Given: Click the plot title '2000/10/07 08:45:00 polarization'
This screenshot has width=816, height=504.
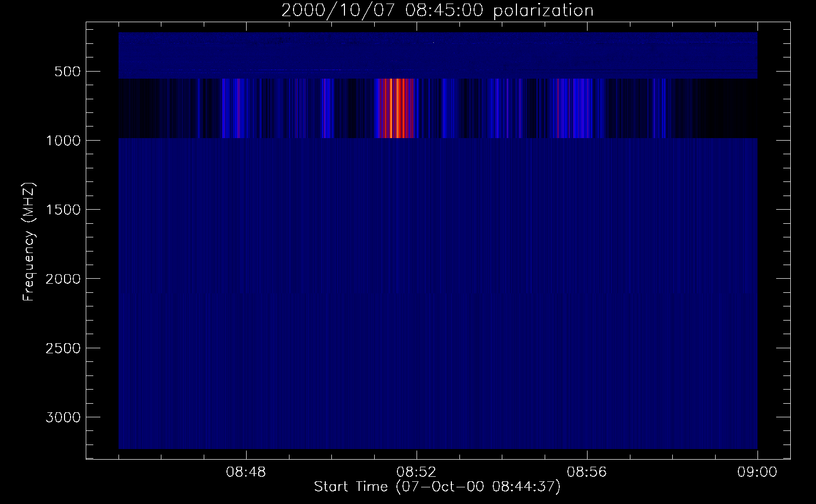Looking at the screenshot, I should tap(437, 11).
